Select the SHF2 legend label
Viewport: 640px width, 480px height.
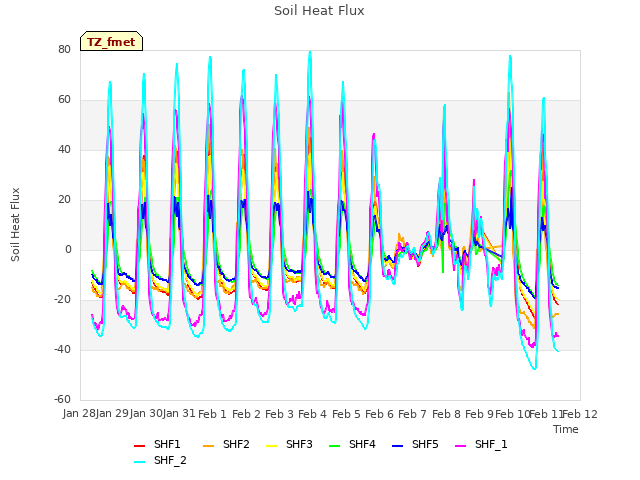pos(236,444)
